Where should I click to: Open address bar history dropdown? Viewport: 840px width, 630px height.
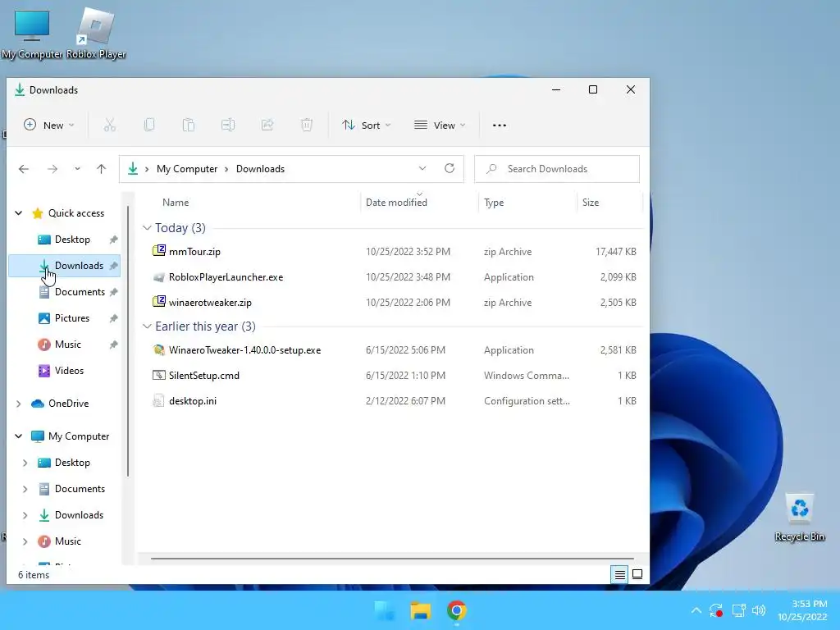tap(422, 168)
